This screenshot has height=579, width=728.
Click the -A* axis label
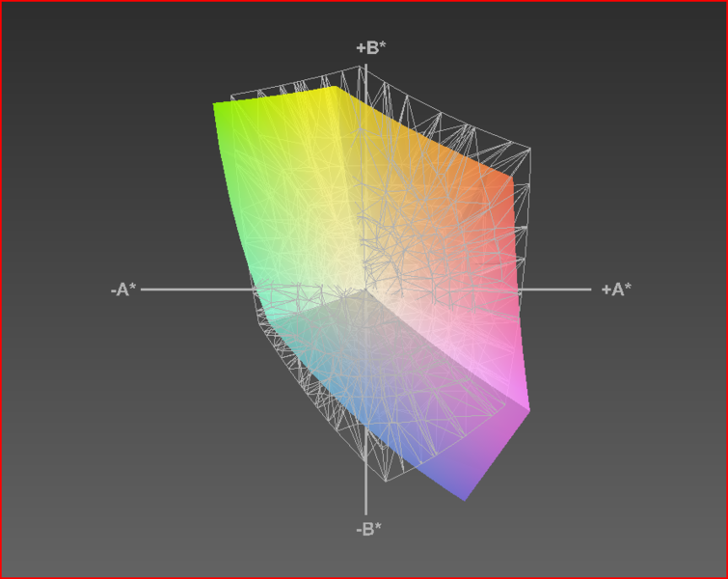(123, 289)
